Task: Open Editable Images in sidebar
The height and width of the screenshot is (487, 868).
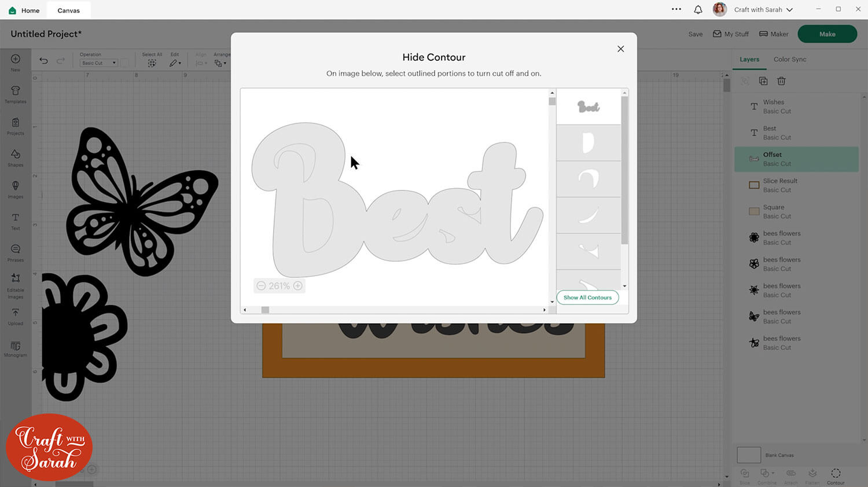Action: pyautogui.click(x=16, y=285)
